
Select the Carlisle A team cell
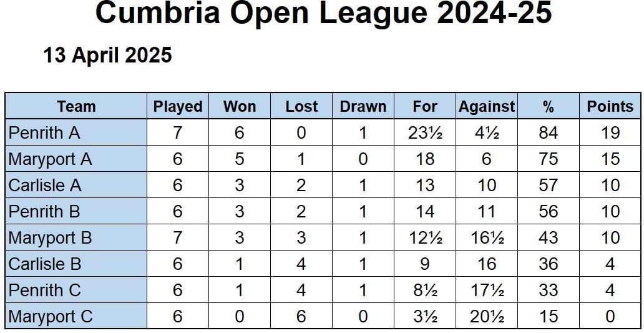click(76, 185)
